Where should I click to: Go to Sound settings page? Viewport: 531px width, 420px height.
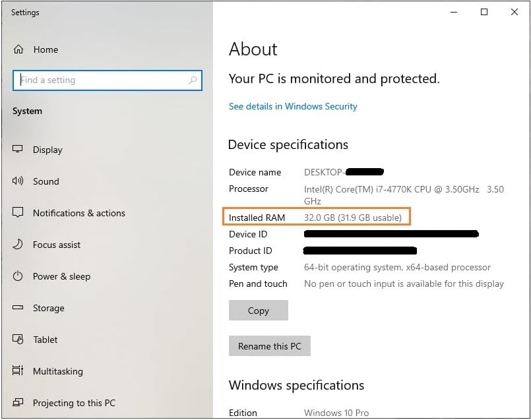tap(46, 181)
